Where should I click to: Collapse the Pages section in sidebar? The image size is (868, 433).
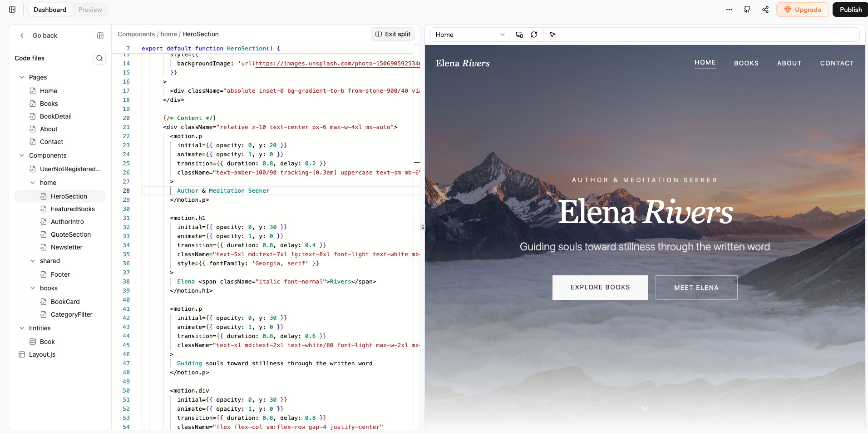(22, 77)
